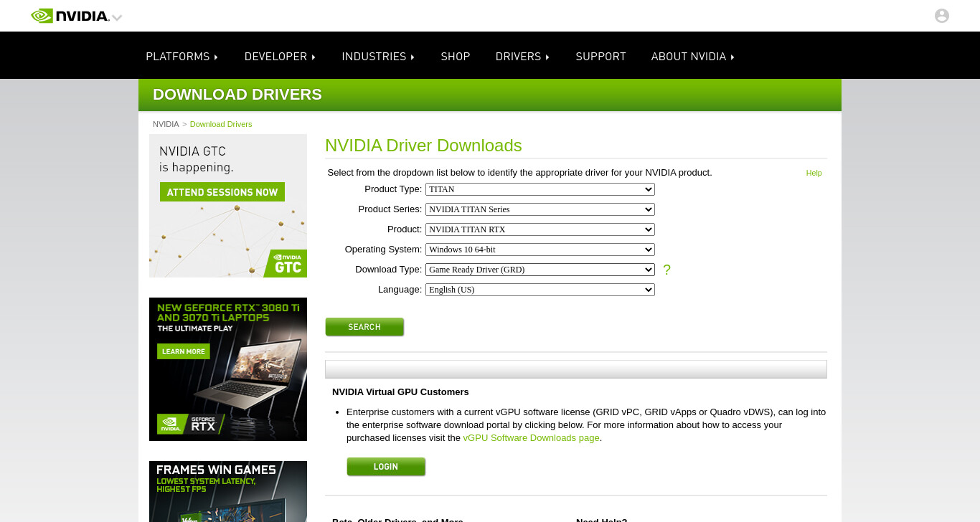Click the NVIDIA logo

(x=70, y=16)
